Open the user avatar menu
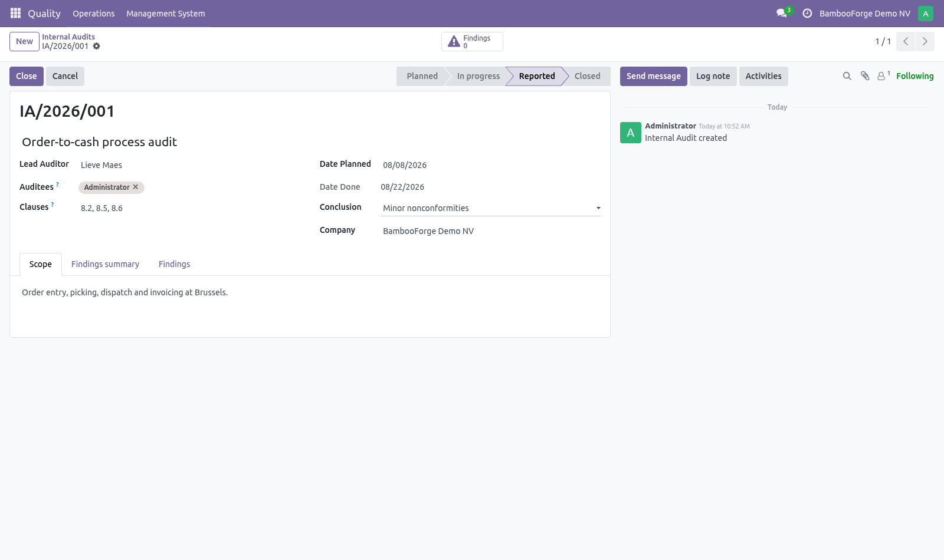 (926, 13)
